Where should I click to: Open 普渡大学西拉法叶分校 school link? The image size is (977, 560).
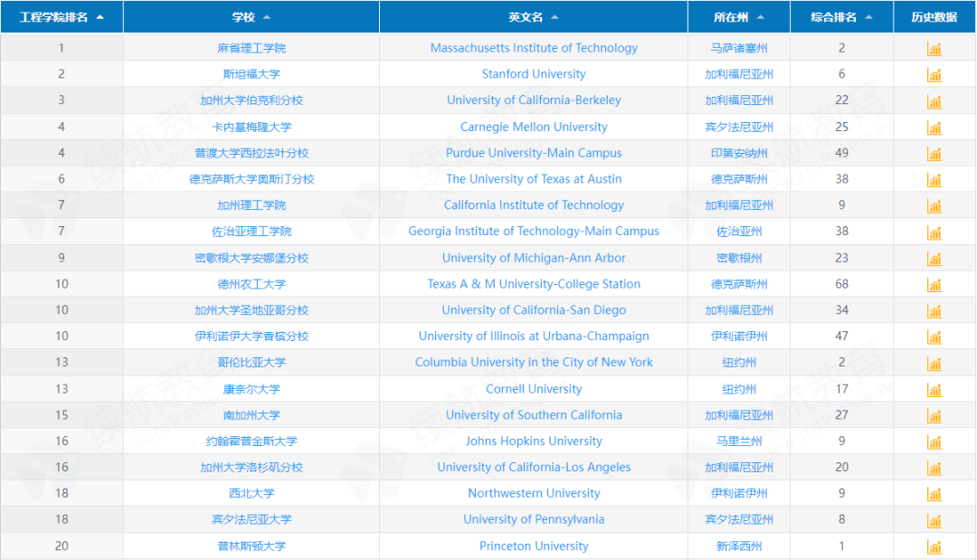pos(251,153)
